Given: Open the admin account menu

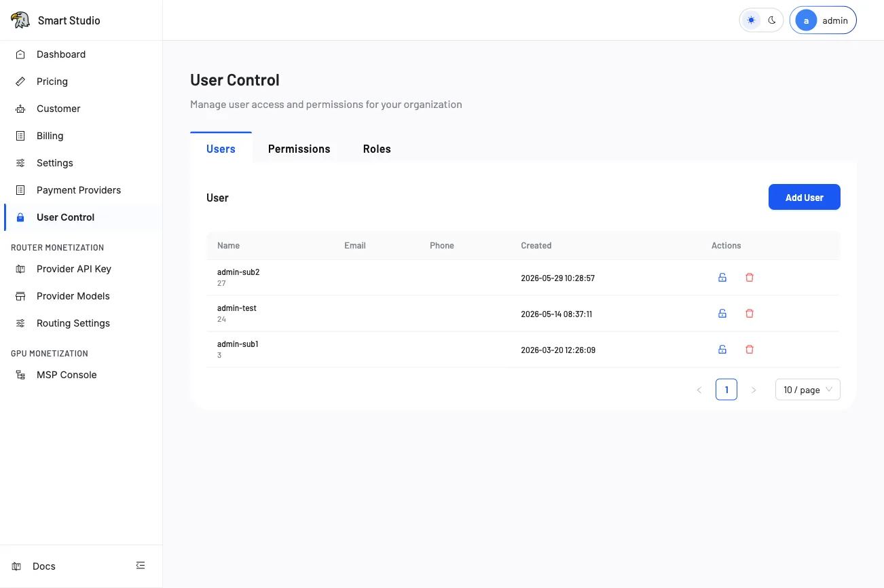Looking at the screenshot, I should coord(823,20).
